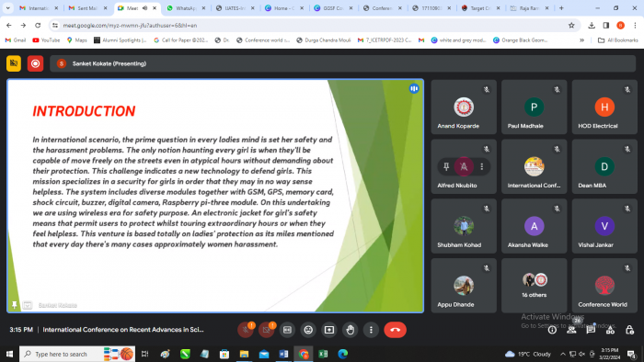The height and width of the screenshot is (362, 644).
Task: Toggle the muted microphone button
Action: [x=246, y=330]
